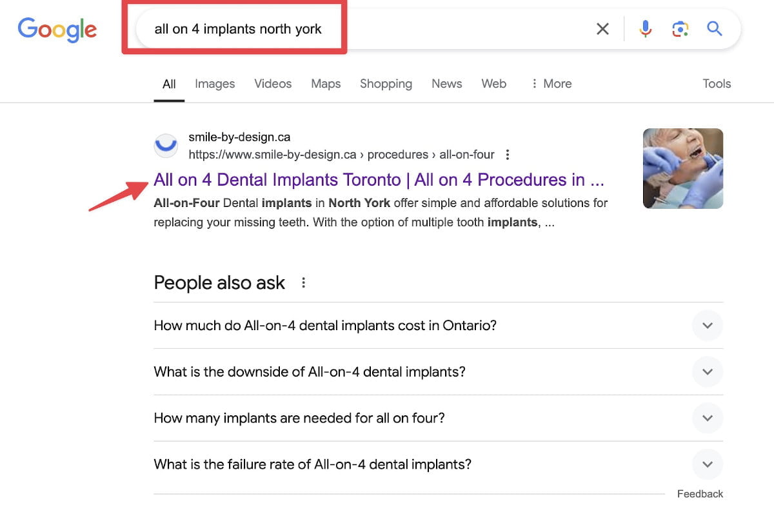774x532 pixels.
Task: Click the Google logo
Action: tap(57, 29)
